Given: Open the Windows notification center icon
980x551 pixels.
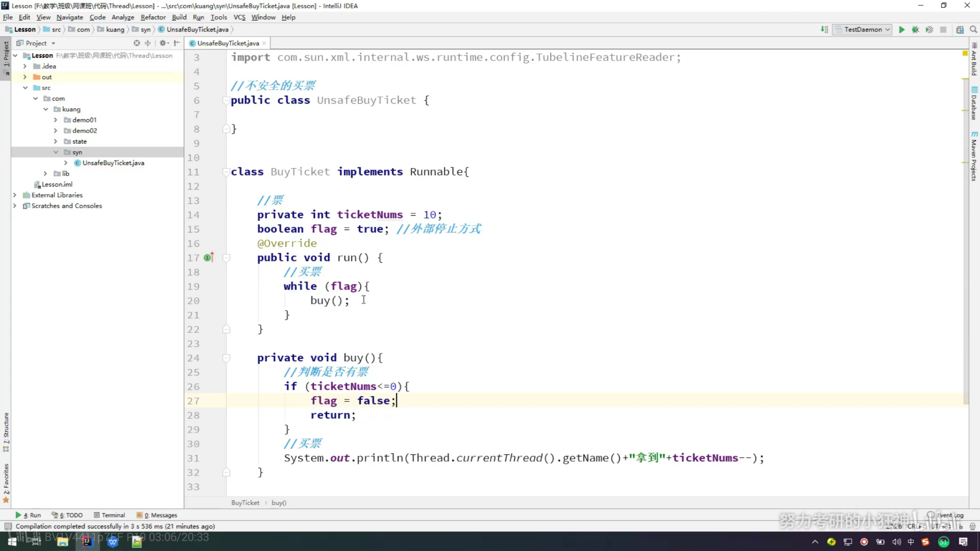Looking at the screenshot, I should click(x=963, y=541).
